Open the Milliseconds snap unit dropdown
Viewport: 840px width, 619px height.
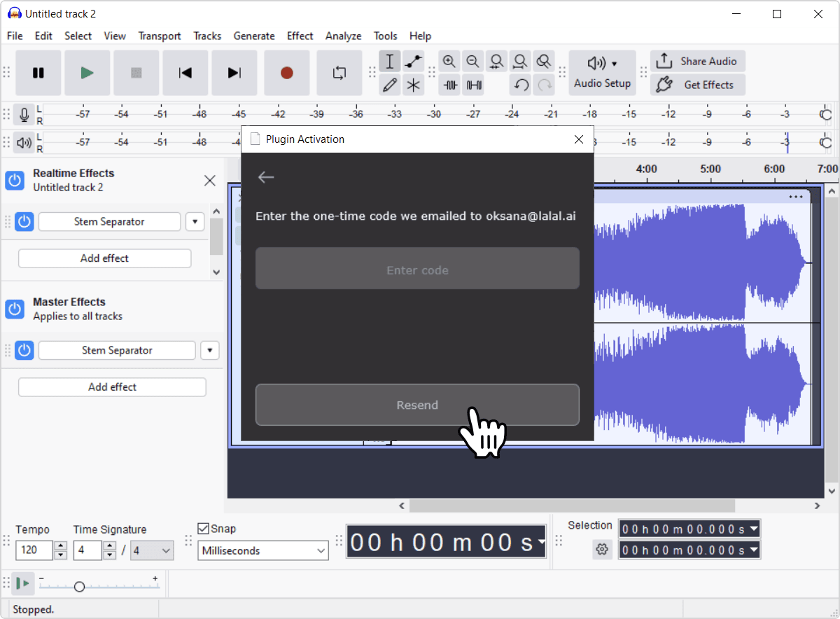pyautogui.click(x=263, y=550)
